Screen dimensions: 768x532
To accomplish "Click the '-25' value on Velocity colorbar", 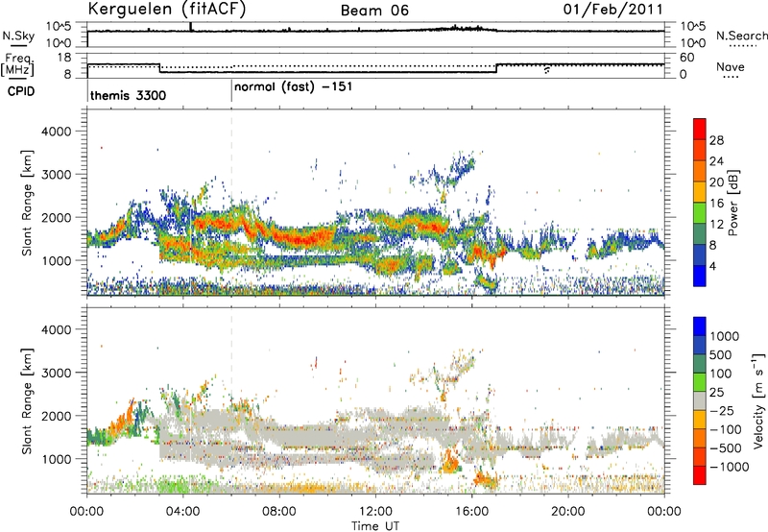I will 724,410.
